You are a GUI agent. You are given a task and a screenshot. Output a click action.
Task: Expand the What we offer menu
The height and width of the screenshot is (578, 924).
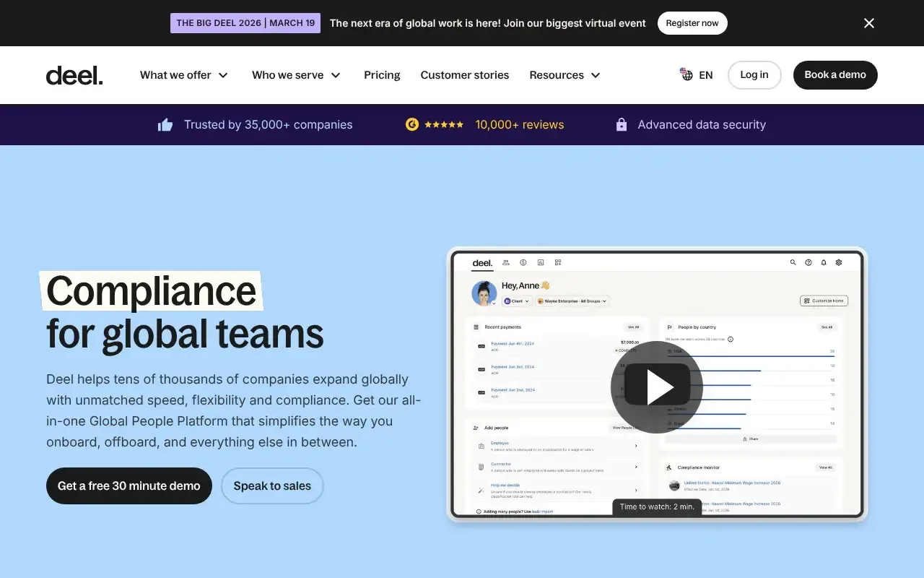pyautogui.click(x=183, y=75)
